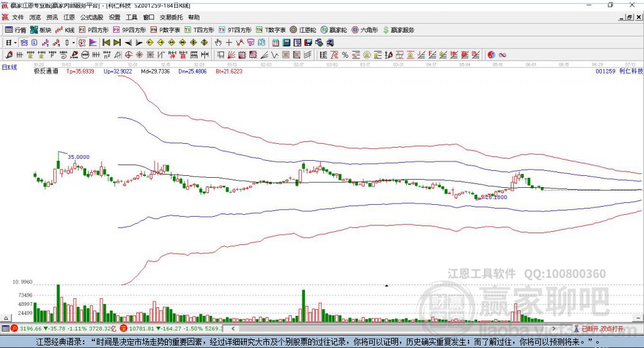Click the Md=29.7336 indicator value
The width and height of the screenshot is (644, 348).
[155, 72]
